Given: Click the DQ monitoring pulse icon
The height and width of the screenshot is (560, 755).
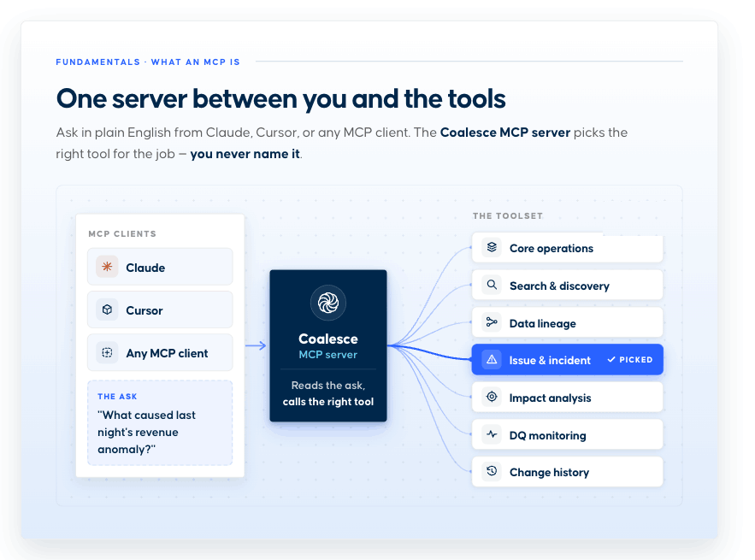Looking at the screenshot, I should [x=492, y=434].
